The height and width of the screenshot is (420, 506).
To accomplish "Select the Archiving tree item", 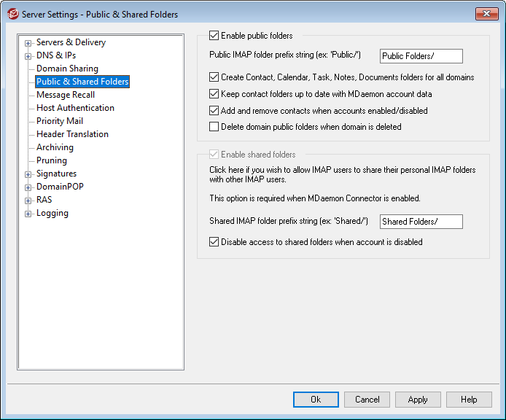I will [55, 147].
